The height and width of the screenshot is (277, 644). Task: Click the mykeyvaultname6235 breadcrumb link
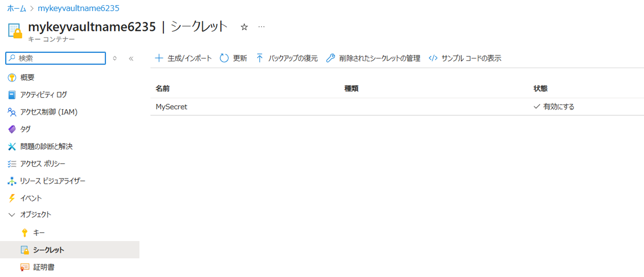click(x=78, y=8)
